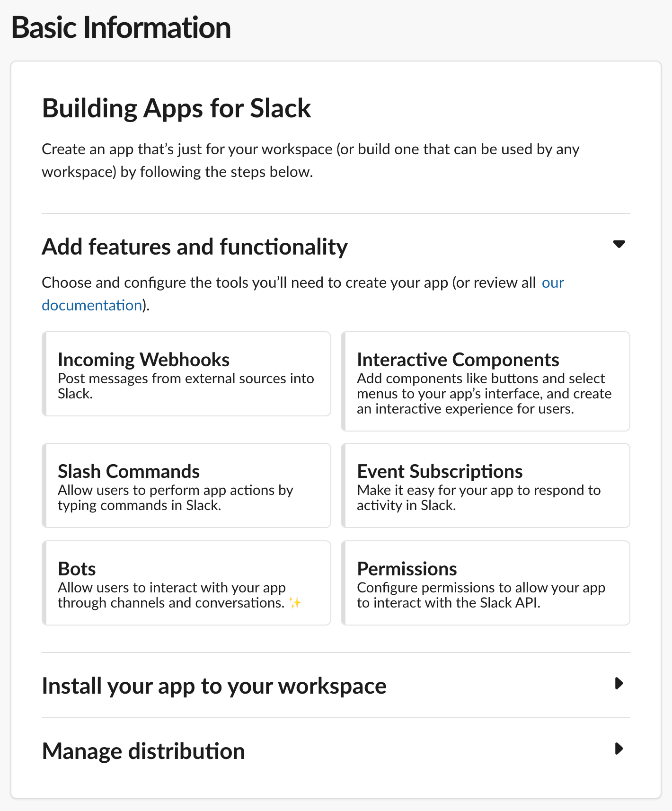Expand the Install your app section arrow

[x=619, y=683]
